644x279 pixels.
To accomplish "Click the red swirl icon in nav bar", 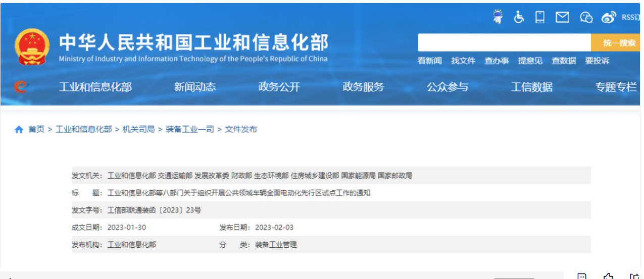I will click(x=21, y=87).
